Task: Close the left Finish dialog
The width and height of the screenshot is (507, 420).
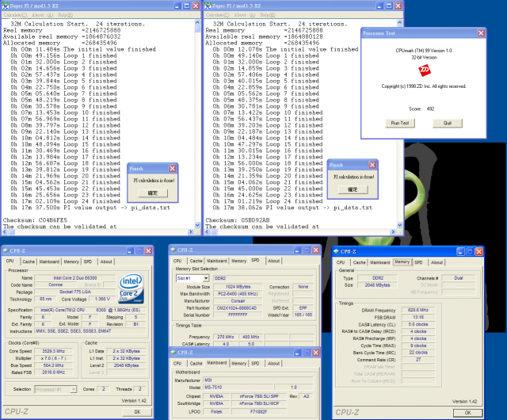Action: (x=173, y=168)
